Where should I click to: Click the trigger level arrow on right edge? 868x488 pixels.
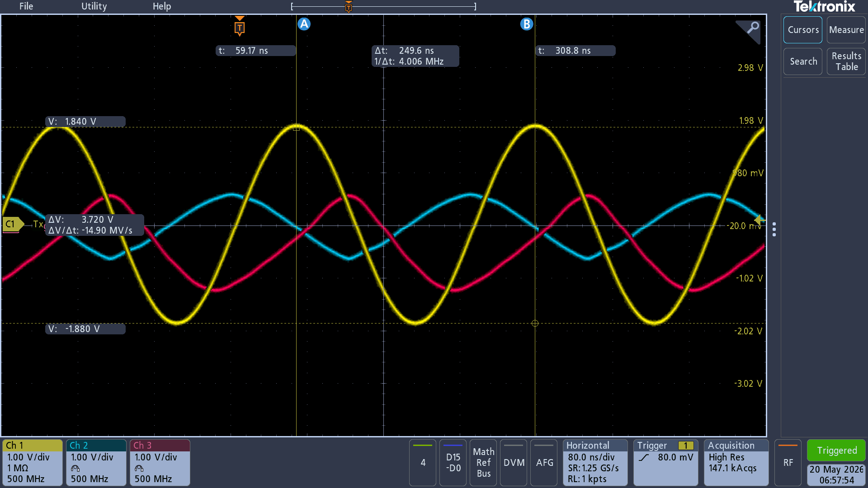759,221
